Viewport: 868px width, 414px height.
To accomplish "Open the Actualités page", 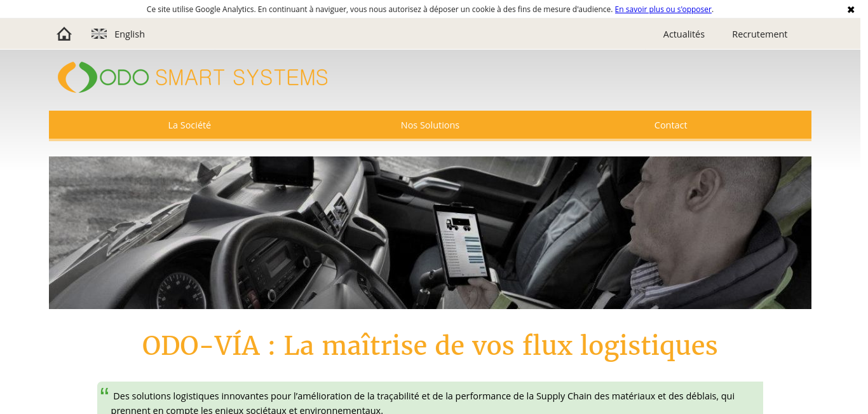I will click(x=684, y=34).
